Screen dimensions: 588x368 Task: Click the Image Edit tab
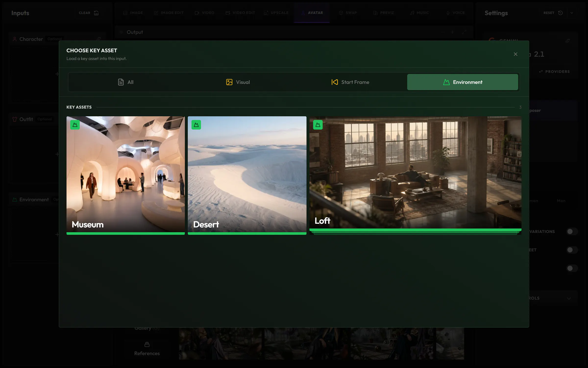[x=169, y=13]
